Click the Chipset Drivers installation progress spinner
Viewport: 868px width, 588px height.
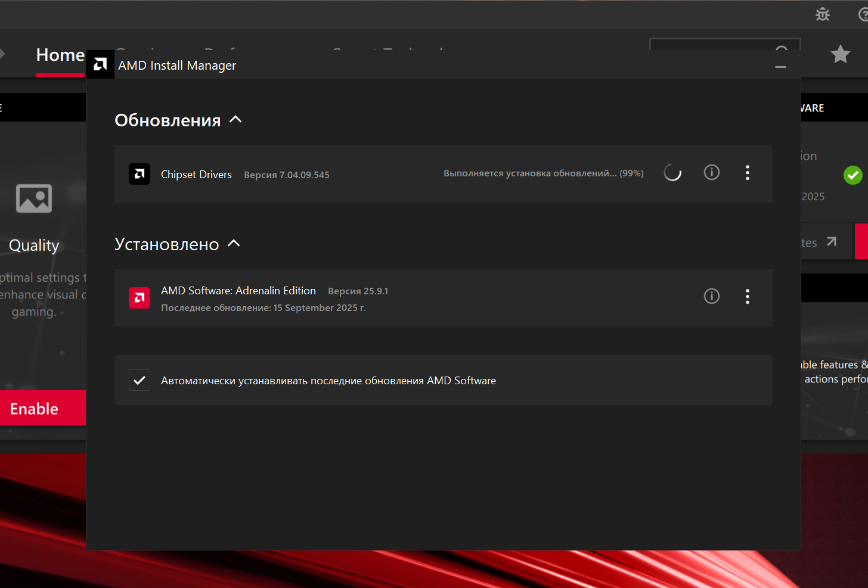672,173
